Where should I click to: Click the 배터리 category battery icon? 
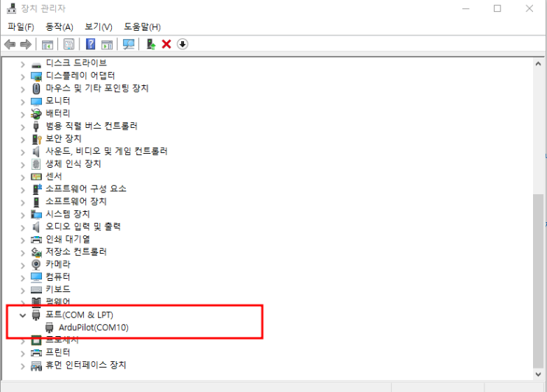[36, 113]
